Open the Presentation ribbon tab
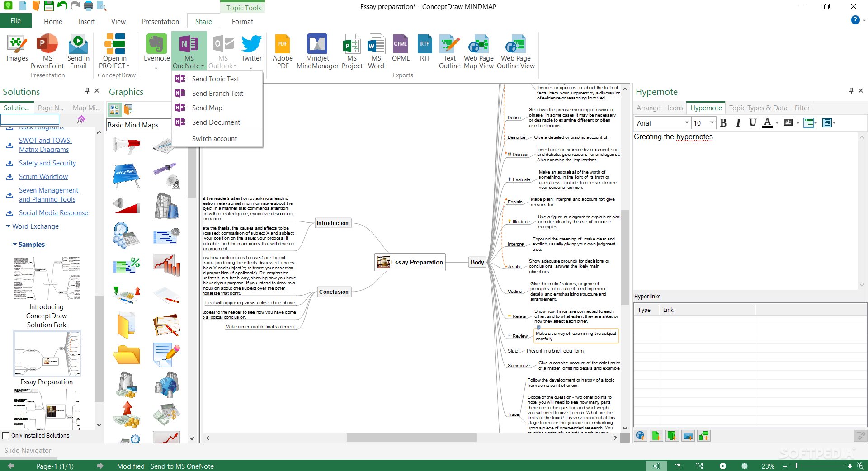Image resolution: width=868 pixels, height=471 pixels. 160,21
